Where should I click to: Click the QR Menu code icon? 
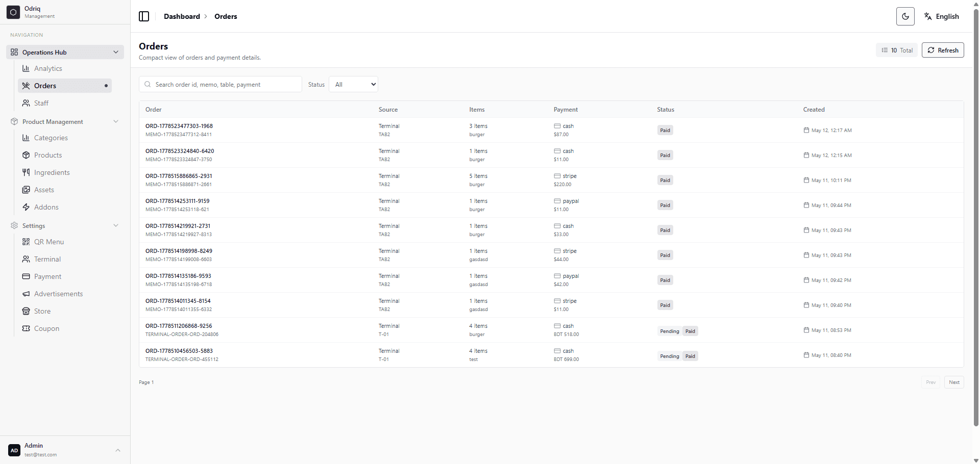coord(26,242)
